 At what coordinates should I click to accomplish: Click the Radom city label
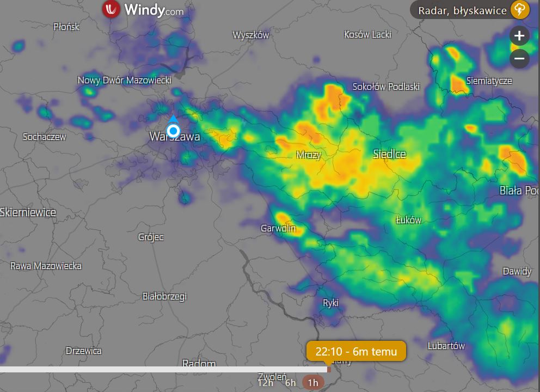point(199,363)
